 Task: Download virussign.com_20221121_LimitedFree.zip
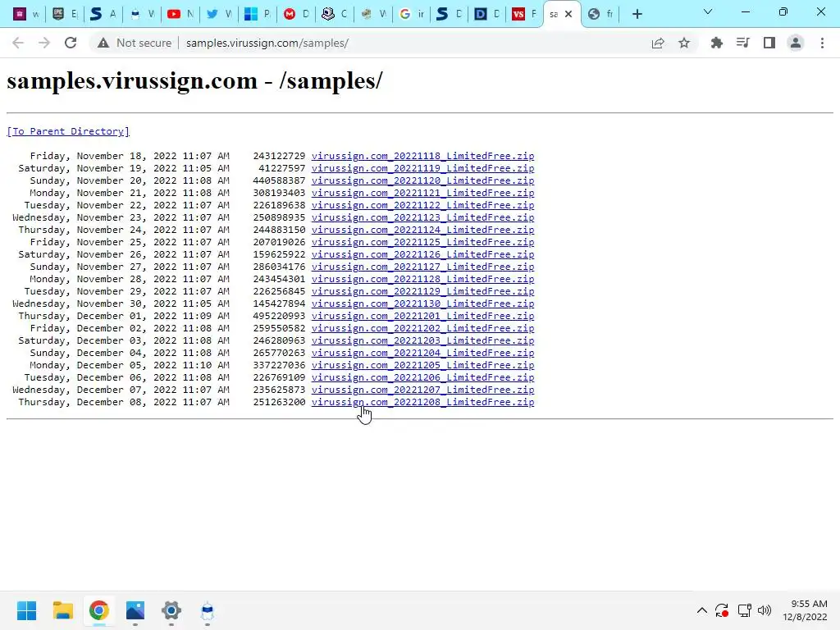click(422, 193)
